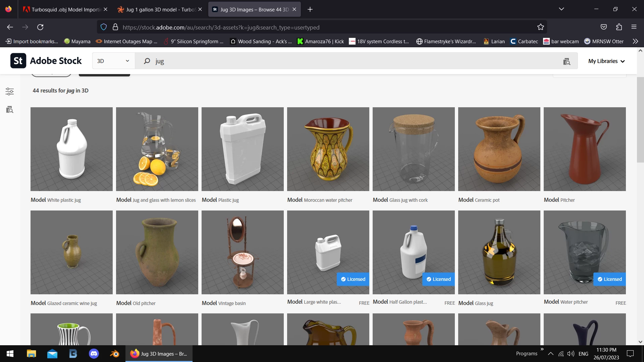Open the 3D asset type dropdown
The width and height of the screenshot is (644, 362).
113,61
